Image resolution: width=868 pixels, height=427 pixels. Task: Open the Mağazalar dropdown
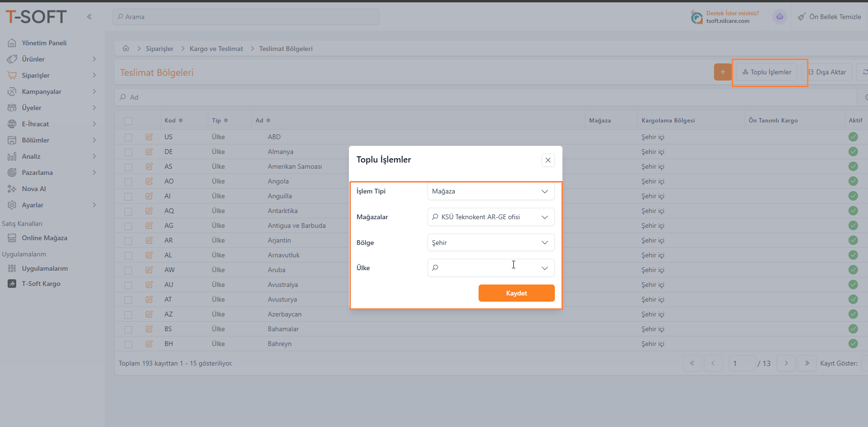pos(491,217)
